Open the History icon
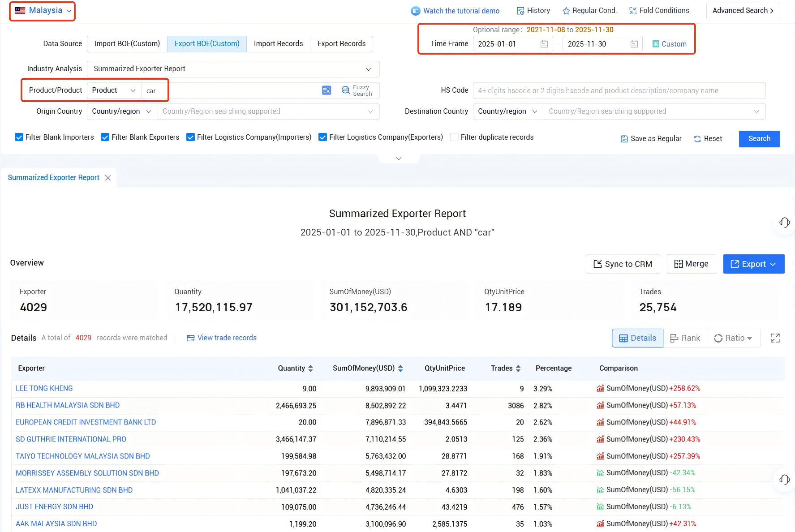This screenshot has height=532, width=795. point(520,11)
